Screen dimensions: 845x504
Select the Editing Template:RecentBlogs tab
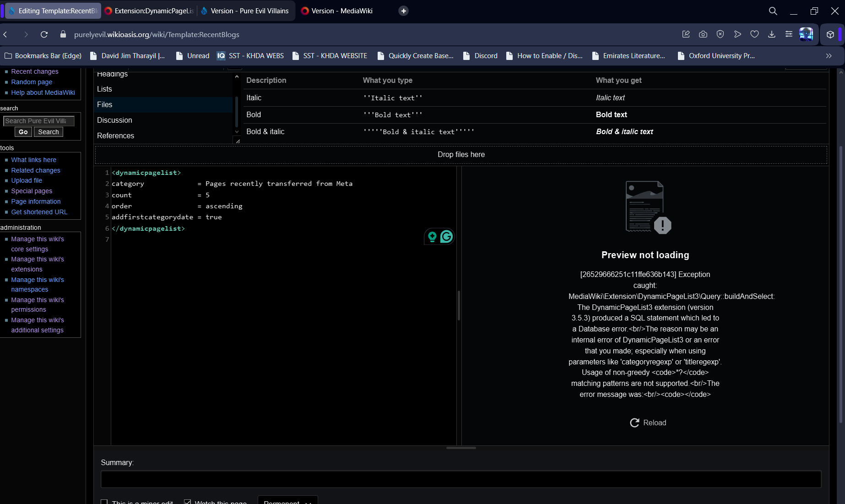(x=54, y=11)
